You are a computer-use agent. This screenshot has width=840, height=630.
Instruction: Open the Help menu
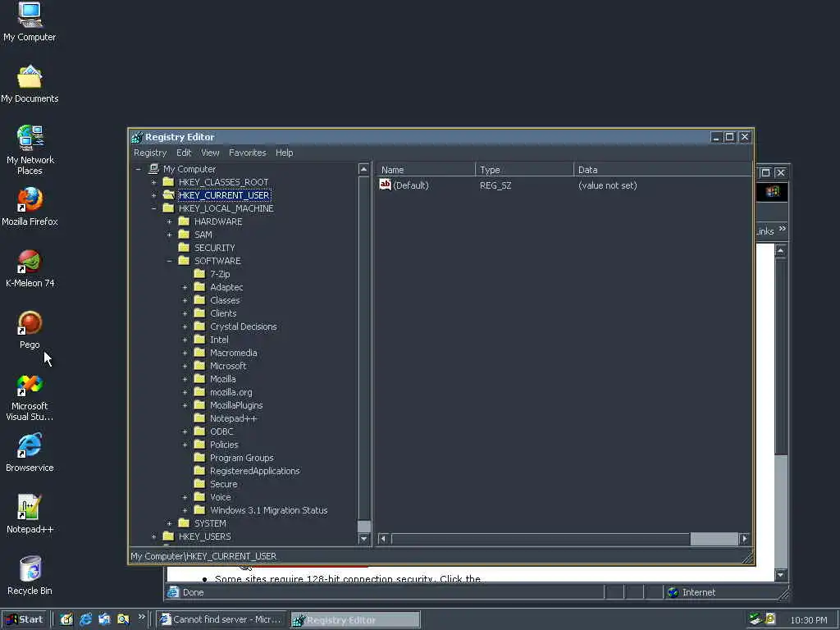click(x=285, y=153)
